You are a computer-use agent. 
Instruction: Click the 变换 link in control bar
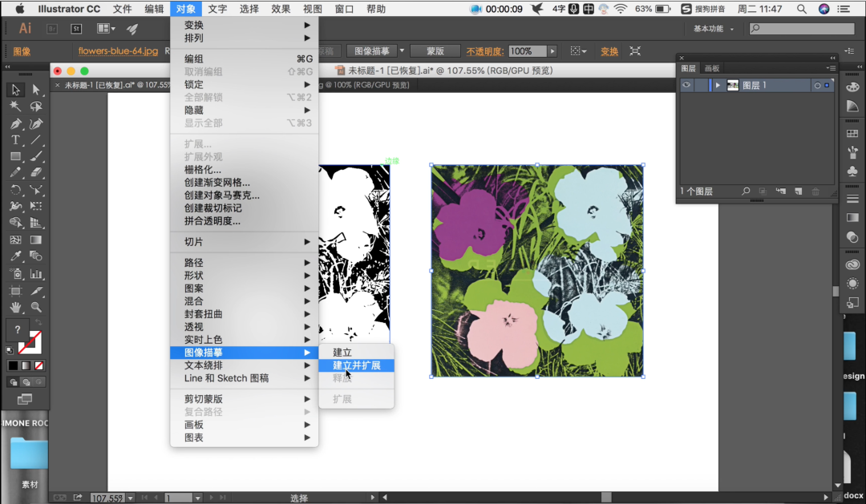point(609,51)
